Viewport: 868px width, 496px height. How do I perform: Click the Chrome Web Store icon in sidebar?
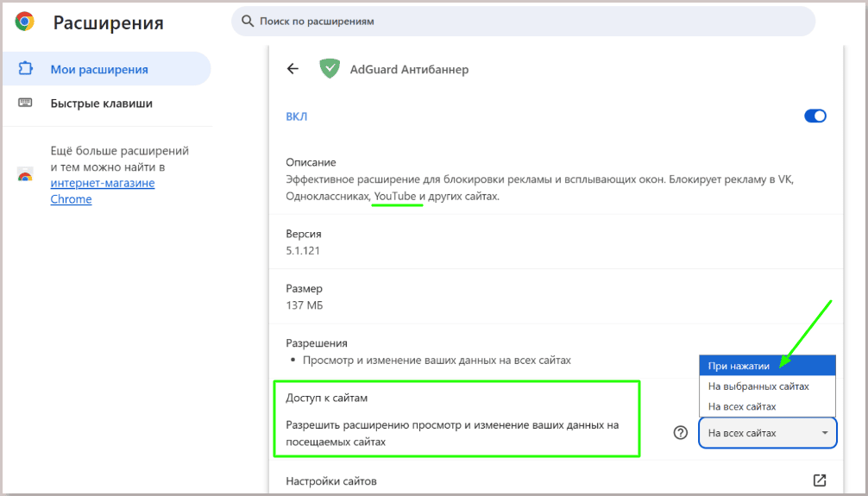[x=25, y=174]
